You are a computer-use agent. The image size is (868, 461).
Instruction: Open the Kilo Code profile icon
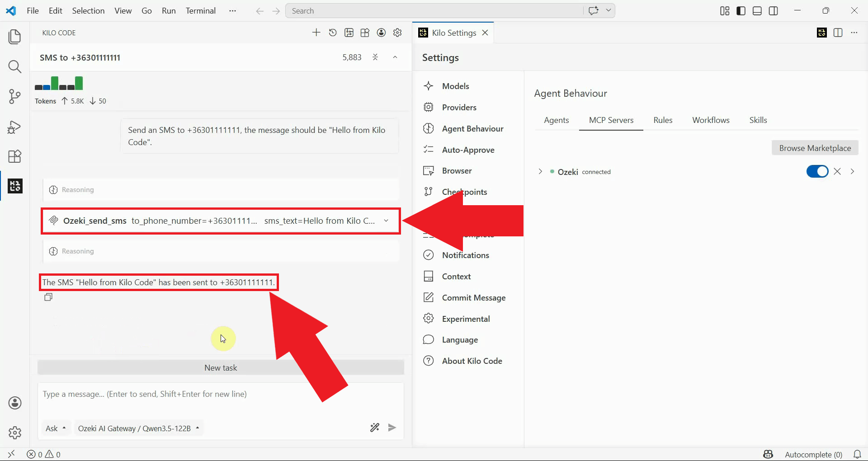coord(382,33)
